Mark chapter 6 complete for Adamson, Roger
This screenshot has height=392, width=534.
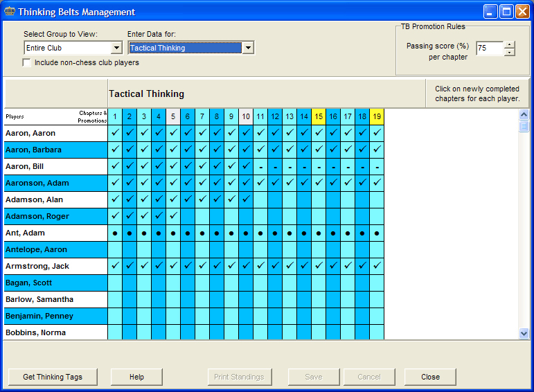coord(188,216)
